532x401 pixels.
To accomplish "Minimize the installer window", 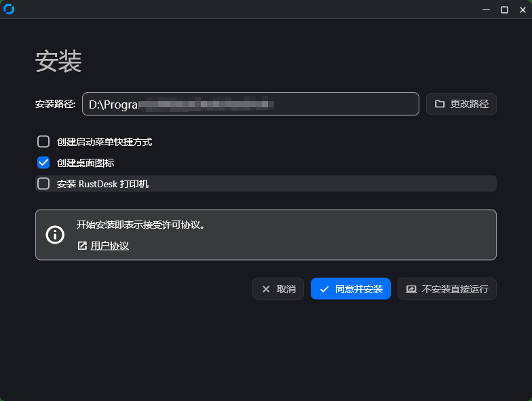I will pos(487,9).
